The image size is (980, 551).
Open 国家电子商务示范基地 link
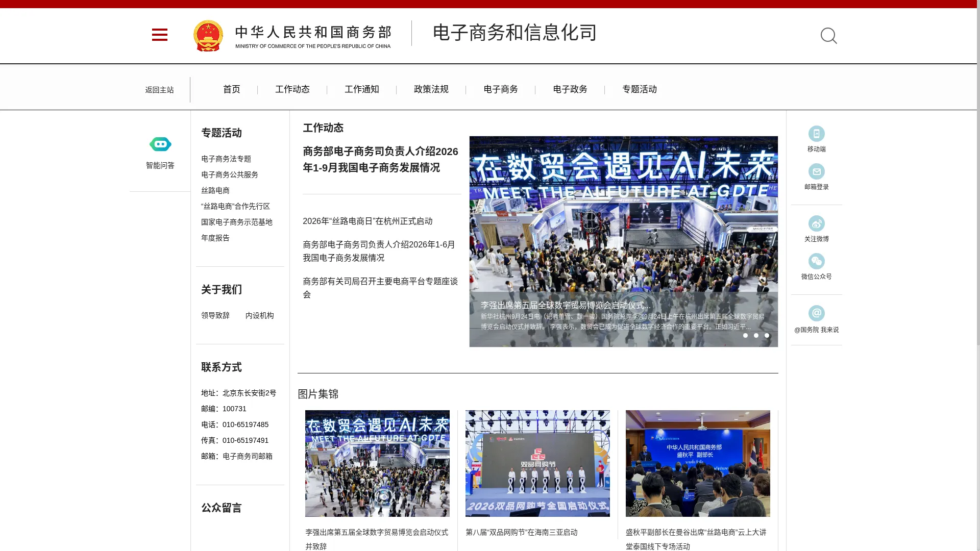(237, 222)
